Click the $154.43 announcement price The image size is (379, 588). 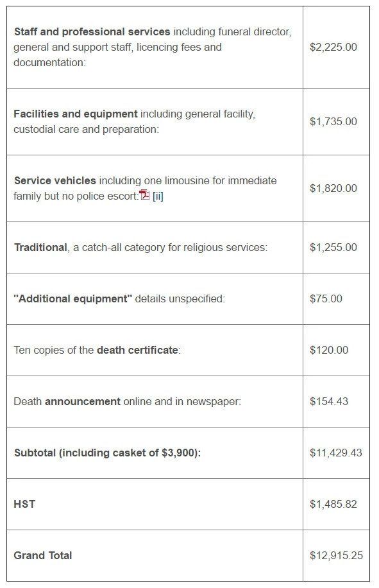tap(329, 402)
